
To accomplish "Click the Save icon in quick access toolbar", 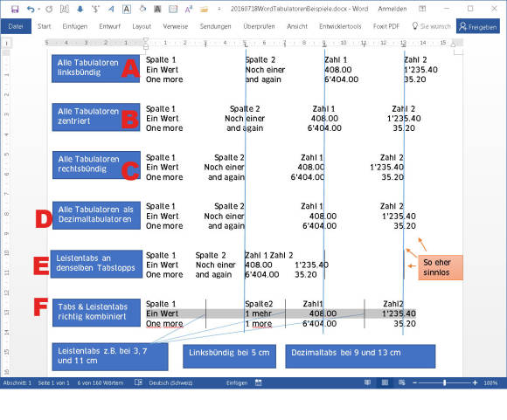I will pos(15,10).
